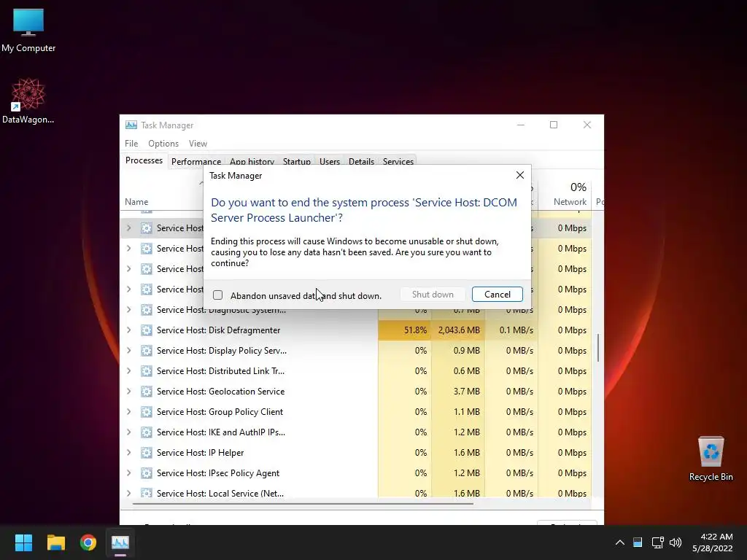Click the 51.8% CPU value
This screenshot has width=747, height=560.
(x=415, y=330)
